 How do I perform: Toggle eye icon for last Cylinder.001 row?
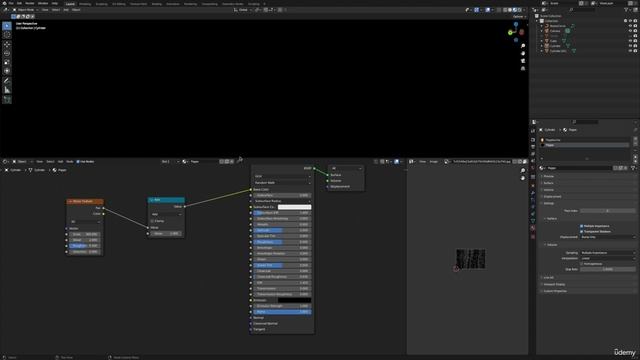click(630, 51)
